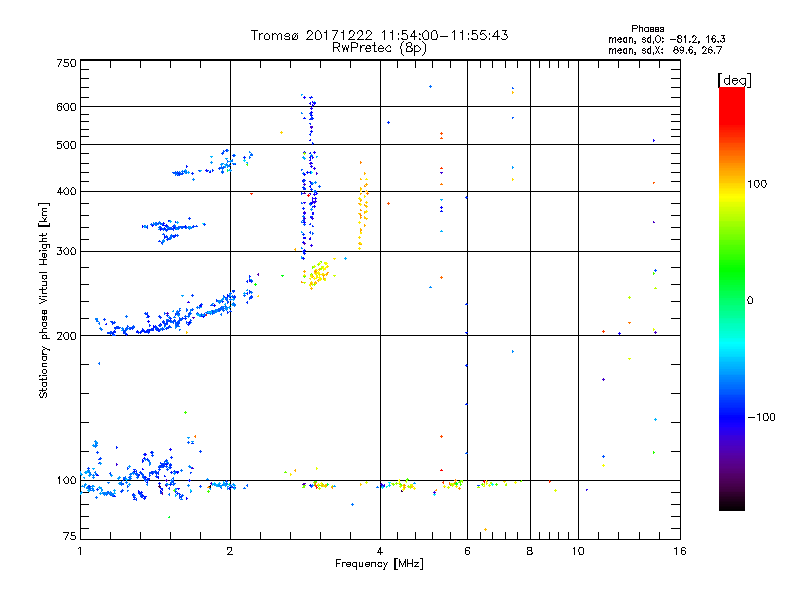The width and height of the screenshot is (800, 600).
Task: Click the y-axis tick label '300'
Action: point(66,252)
